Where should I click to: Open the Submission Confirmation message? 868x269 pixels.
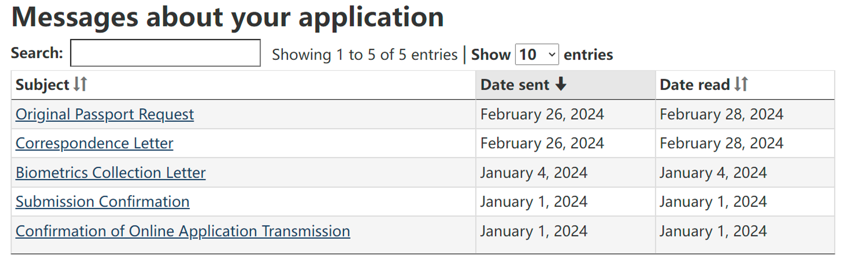point(102,202)
